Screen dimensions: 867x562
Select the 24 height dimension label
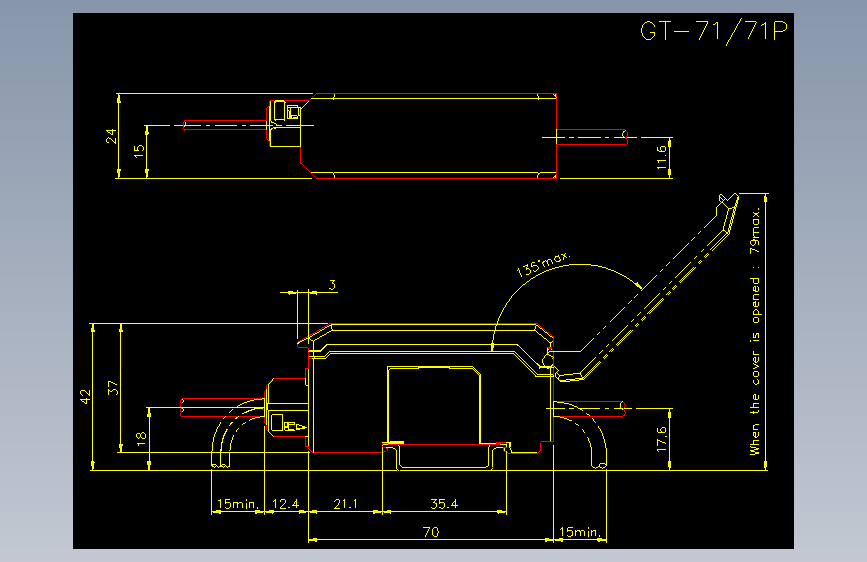(x=111, y=136)
